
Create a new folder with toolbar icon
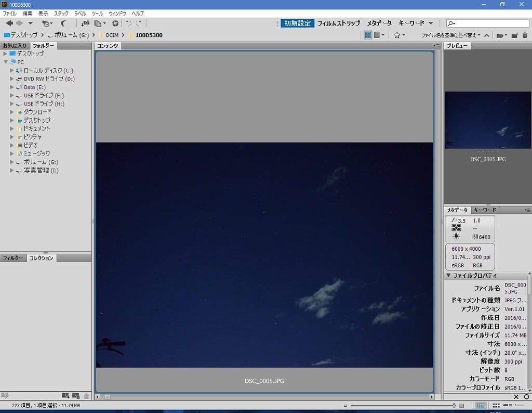pyautogui.click(x=515, y=35)
